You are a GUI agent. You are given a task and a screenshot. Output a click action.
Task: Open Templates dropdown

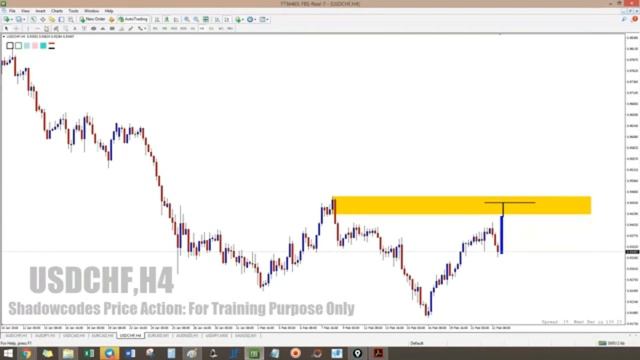coord(264,19)
